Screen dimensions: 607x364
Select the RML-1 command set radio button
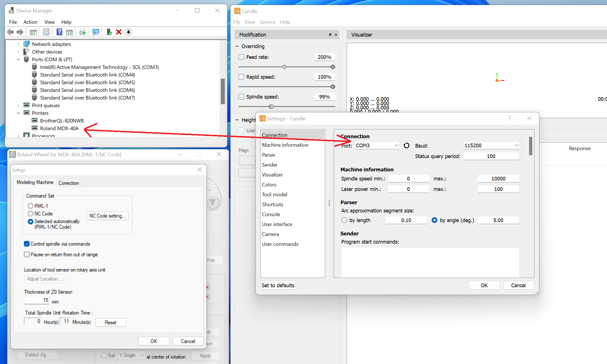(30, 206)
